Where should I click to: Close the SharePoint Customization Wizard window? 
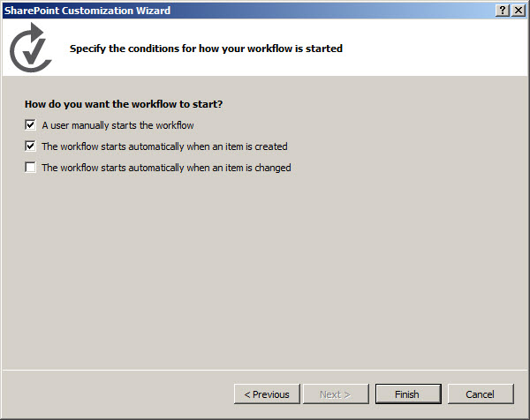519,11
